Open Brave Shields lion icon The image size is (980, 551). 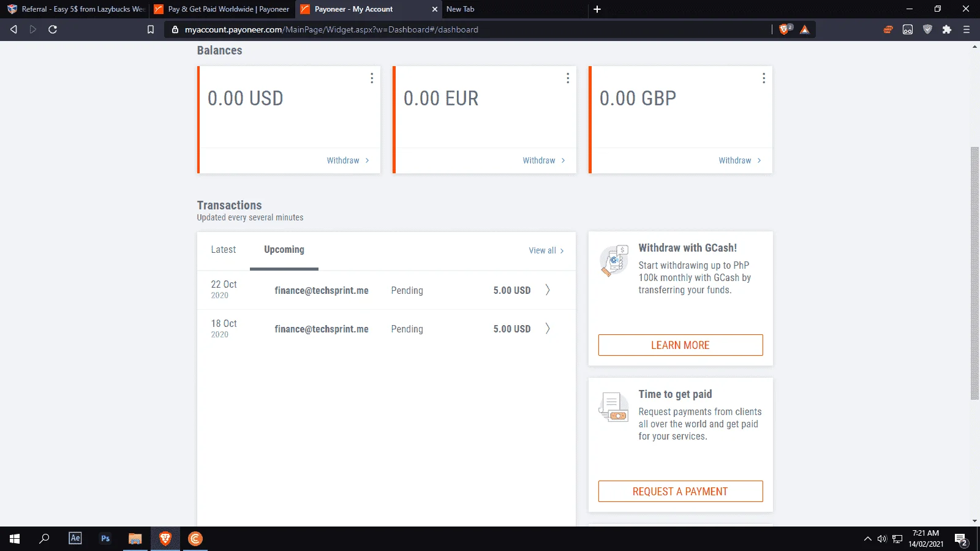tap(785, 29)
